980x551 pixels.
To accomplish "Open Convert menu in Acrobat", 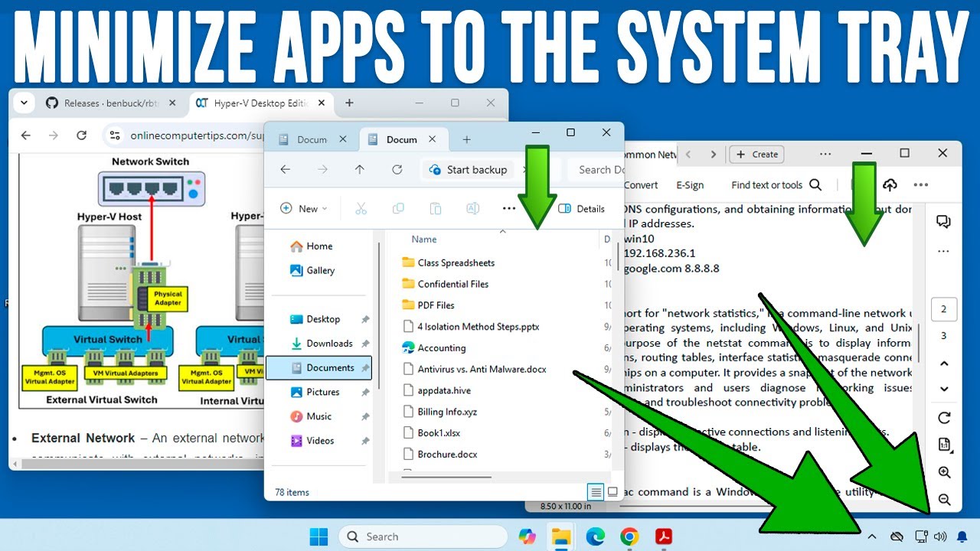I will (x=641, y=184).
